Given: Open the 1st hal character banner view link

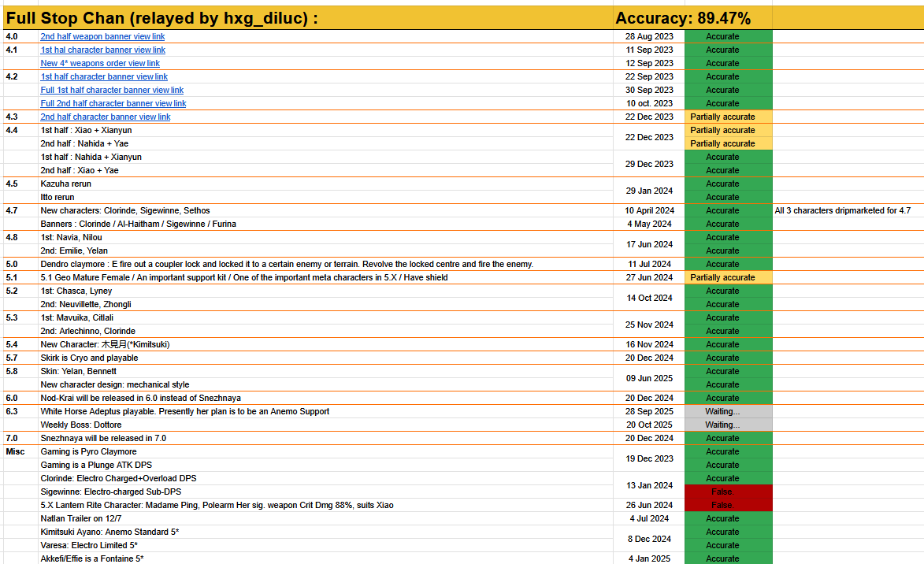Looking at the screenshot, I should 103,50.
